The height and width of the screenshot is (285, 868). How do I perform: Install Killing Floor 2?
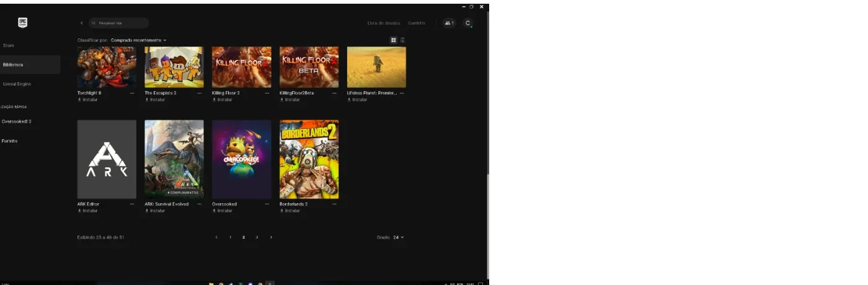pos(222,99)
